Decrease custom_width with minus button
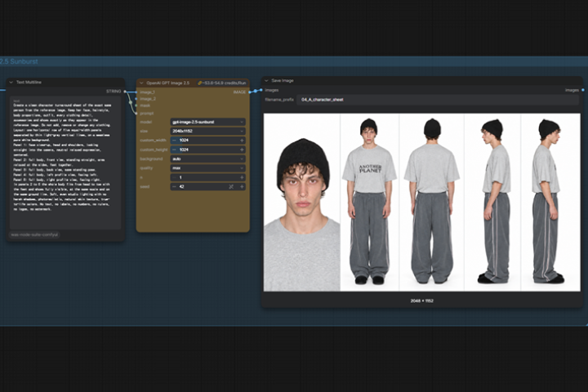Screen dimensions: 588x392 (x=175, y=140)
